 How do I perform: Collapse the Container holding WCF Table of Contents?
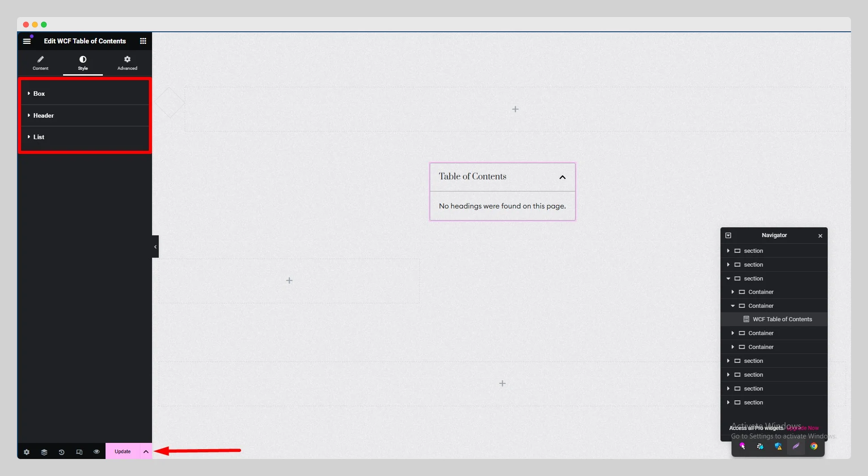(733, 306)
